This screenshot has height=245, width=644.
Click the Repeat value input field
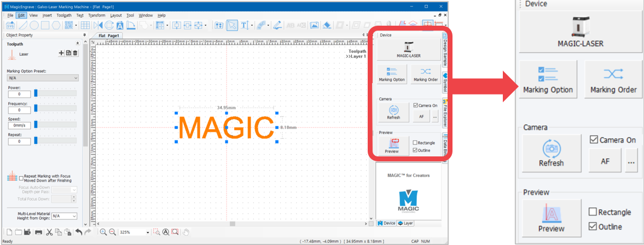click(x=19, y=142)
